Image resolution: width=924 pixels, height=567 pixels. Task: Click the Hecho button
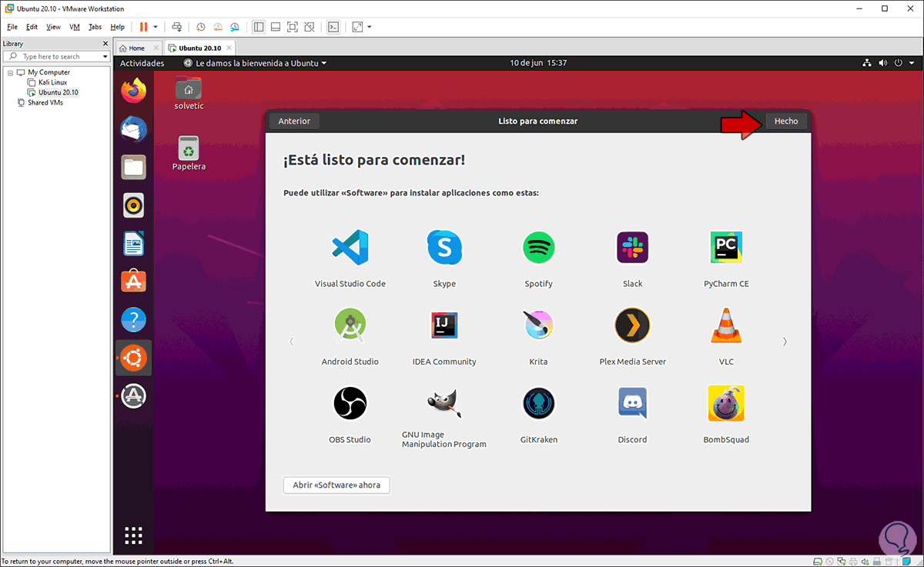(x=786, y=121)
